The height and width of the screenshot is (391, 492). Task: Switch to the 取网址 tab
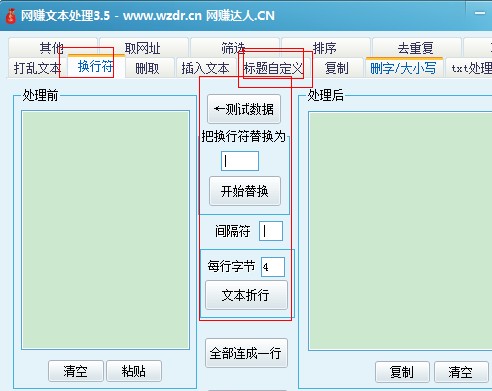pyautogui.click(x=143, y=48)
